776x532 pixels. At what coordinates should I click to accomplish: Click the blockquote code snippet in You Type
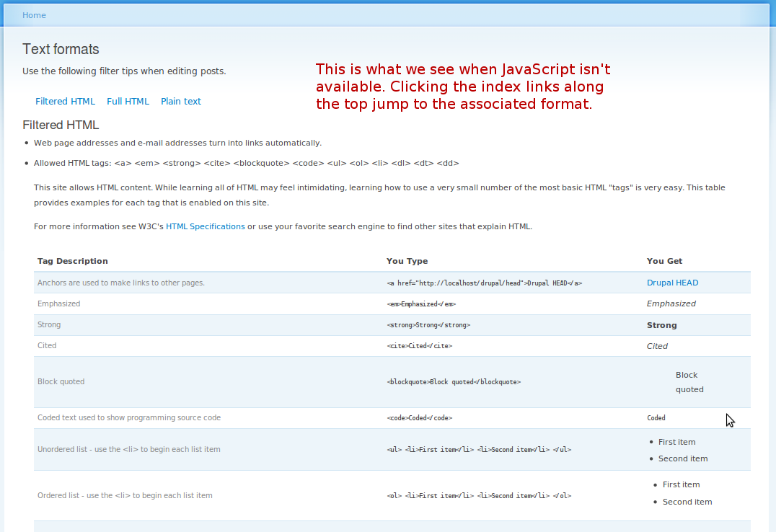pos(454,381)
